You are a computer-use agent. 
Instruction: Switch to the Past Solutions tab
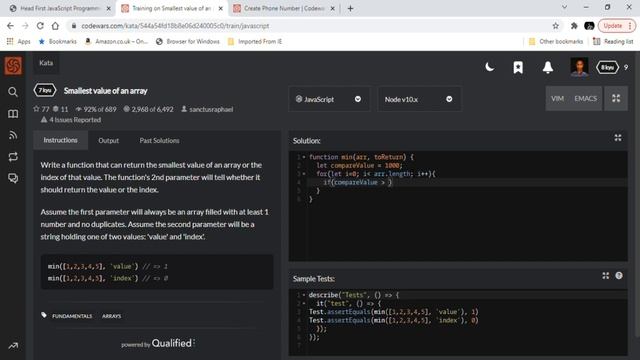159,140
